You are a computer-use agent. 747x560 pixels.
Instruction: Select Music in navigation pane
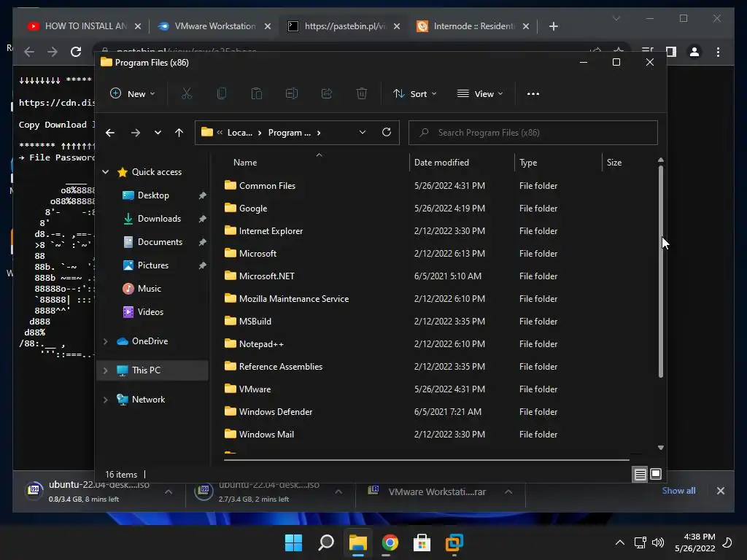point(149,289)
